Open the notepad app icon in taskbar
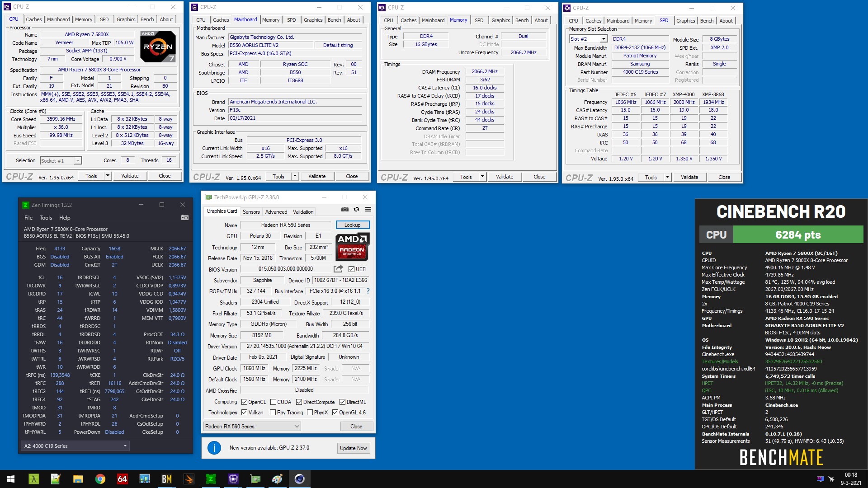Image resolution: width=868 pixels, height=488 pixels. click(x=56, y=479)
